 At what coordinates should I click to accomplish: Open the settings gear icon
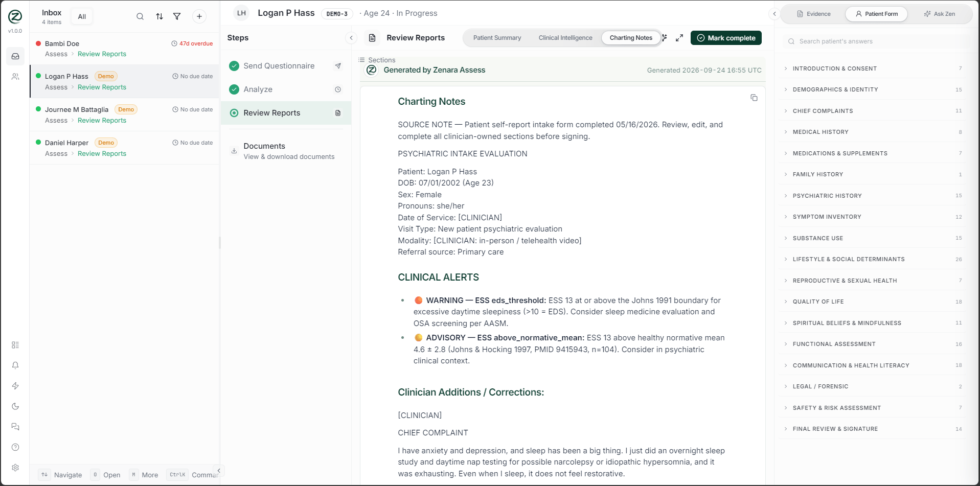[15, 468]
